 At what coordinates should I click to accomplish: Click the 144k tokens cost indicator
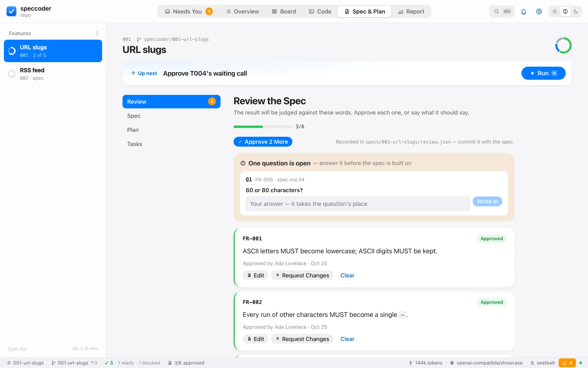[x=426, y=363]
